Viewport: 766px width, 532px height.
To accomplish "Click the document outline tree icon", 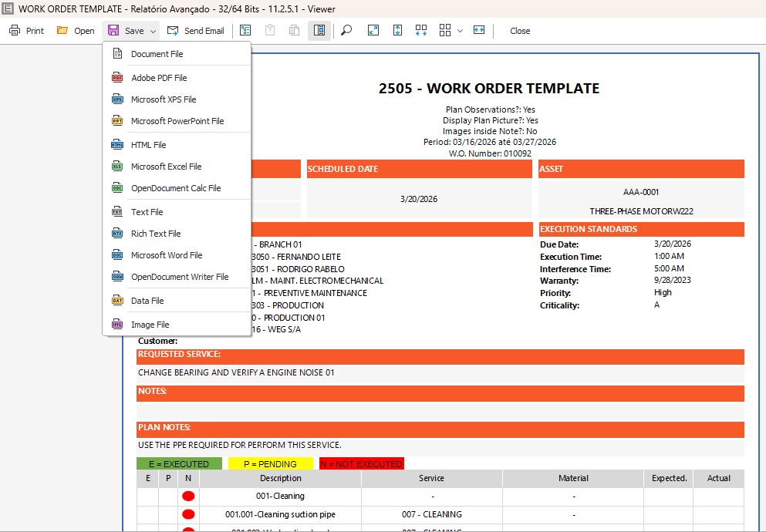I will coord(245,31).
